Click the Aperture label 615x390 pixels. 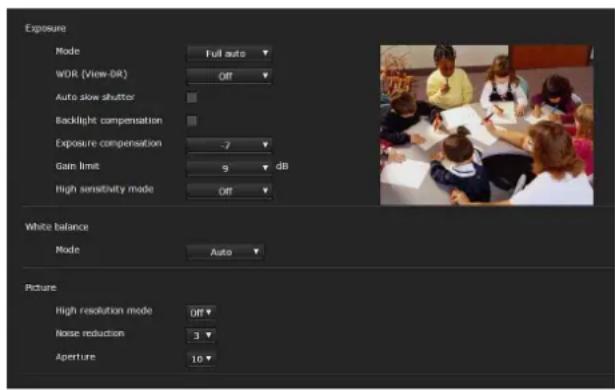(76, 357)
